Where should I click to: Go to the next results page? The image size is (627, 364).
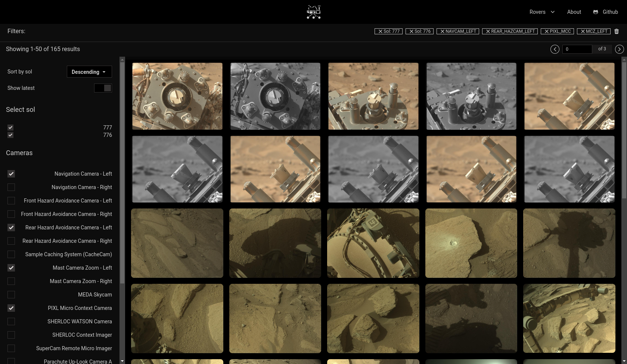619,49
